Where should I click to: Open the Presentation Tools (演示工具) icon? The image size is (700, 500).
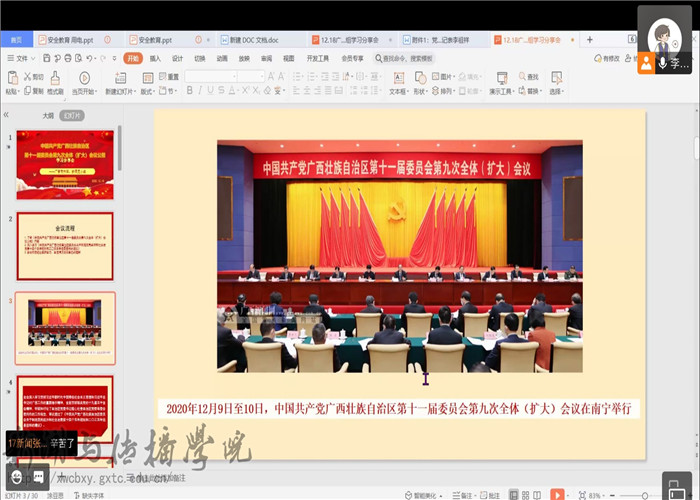coord(502,78)
